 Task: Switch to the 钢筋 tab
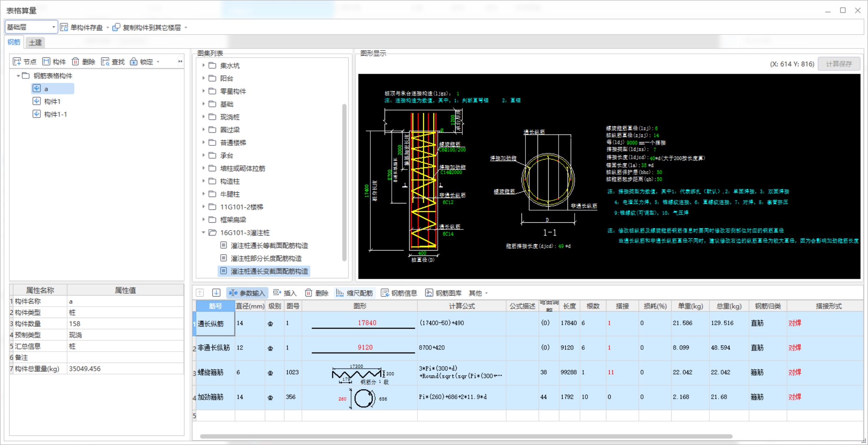click(x=14, y=42)
